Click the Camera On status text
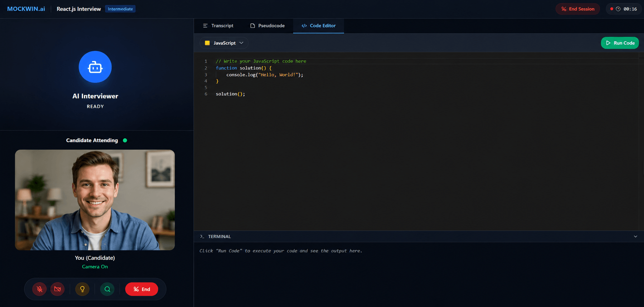The width and height of the screenshot is (644, 307). [x=95, y=267]
